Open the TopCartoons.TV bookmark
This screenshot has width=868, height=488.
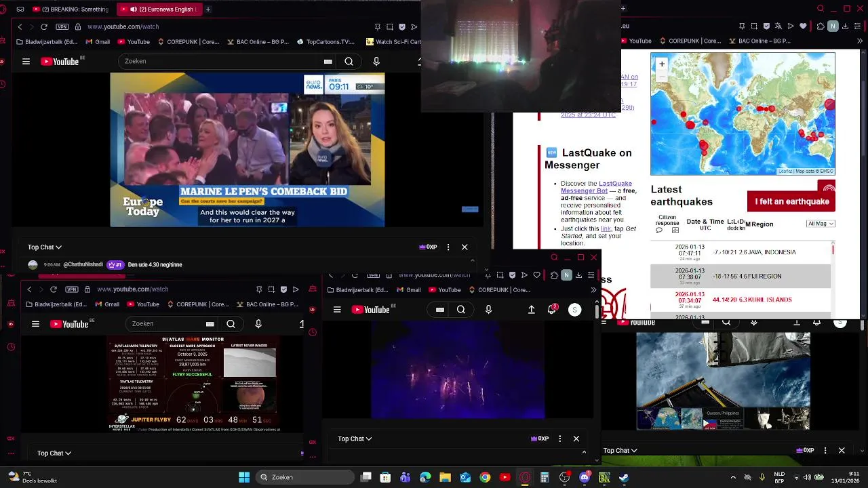click(325, 41)
